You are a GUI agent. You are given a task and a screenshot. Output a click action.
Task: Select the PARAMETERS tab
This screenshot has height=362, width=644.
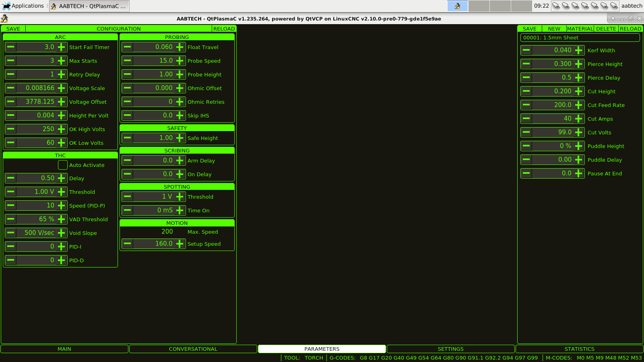tap(322, 349)
